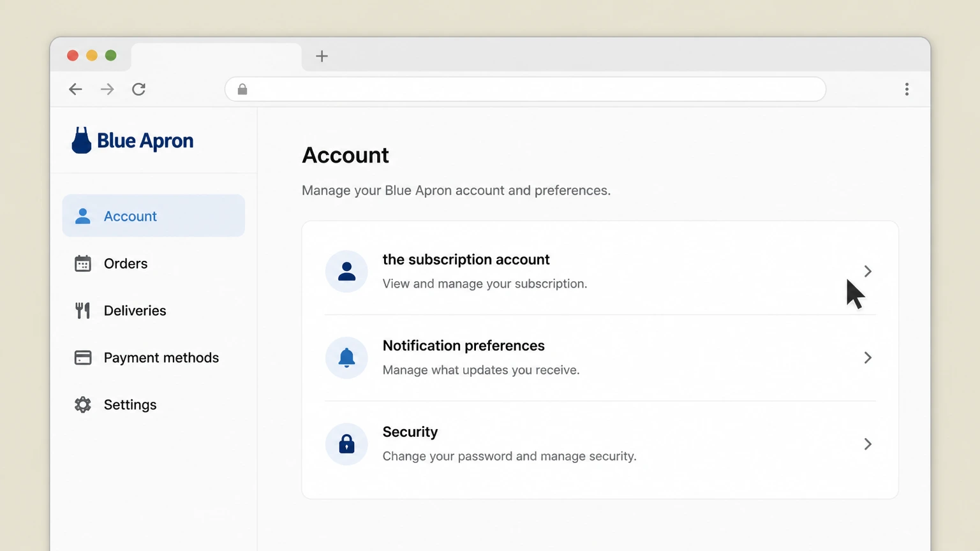
Task: Go back with the browser back arrow
Action: click(x=75, y=89)
